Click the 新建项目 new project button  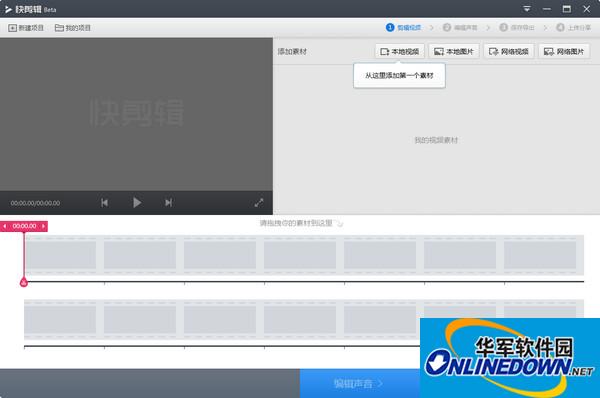click(26, 28)
